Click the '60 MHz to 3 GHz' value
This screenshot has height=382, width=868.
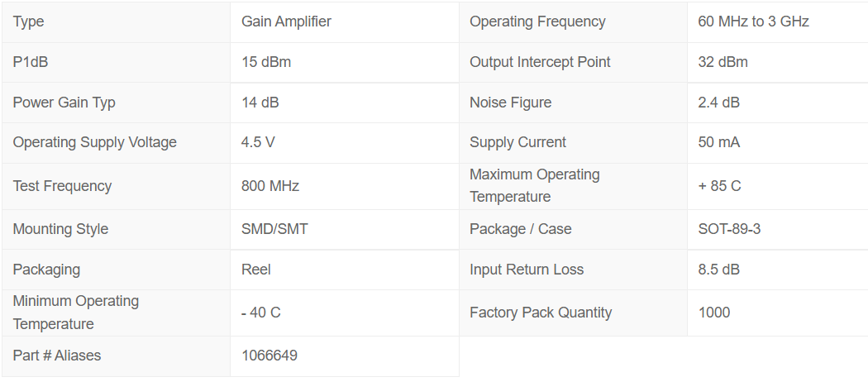pos(753,21)
